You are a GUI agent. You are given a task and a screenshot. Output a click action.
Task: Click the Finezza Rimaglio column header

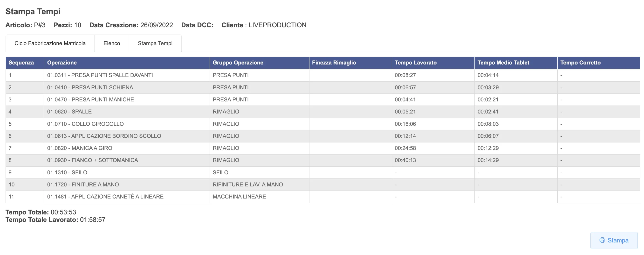pos(334,63)
